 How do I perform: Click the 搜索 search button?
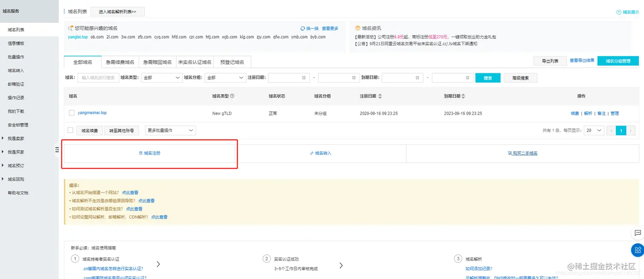pyautogui.click(x=488, y=78)
